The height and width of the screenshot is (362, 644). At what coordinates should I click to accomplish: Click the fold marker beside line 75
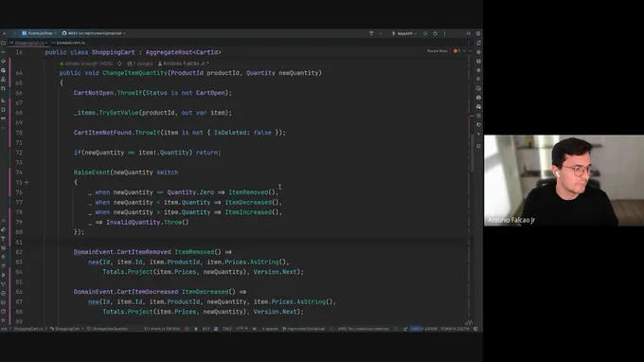27,182
